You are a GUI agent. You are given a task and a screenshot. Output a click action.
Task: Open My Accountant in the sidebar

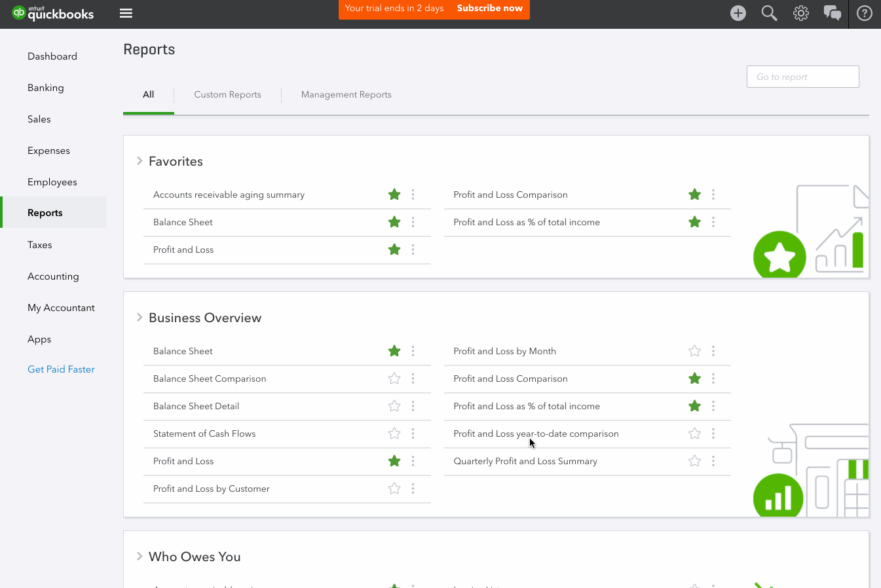click(61, 308)
